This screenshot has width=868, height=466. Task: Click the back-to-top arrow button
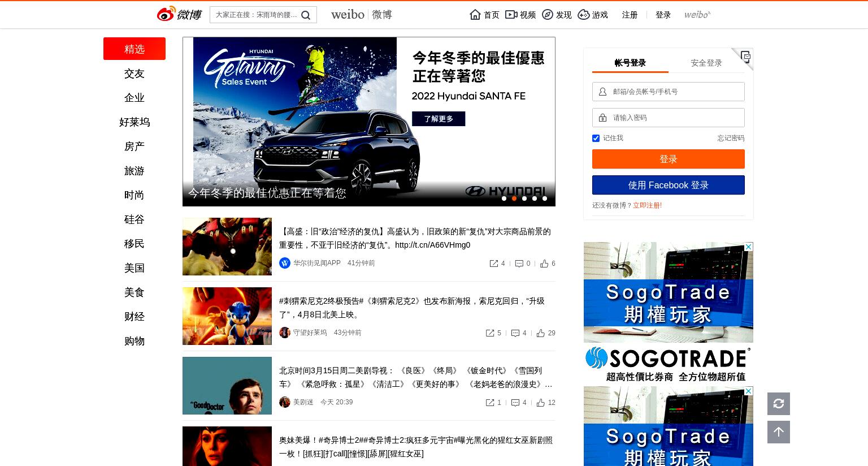779,432
